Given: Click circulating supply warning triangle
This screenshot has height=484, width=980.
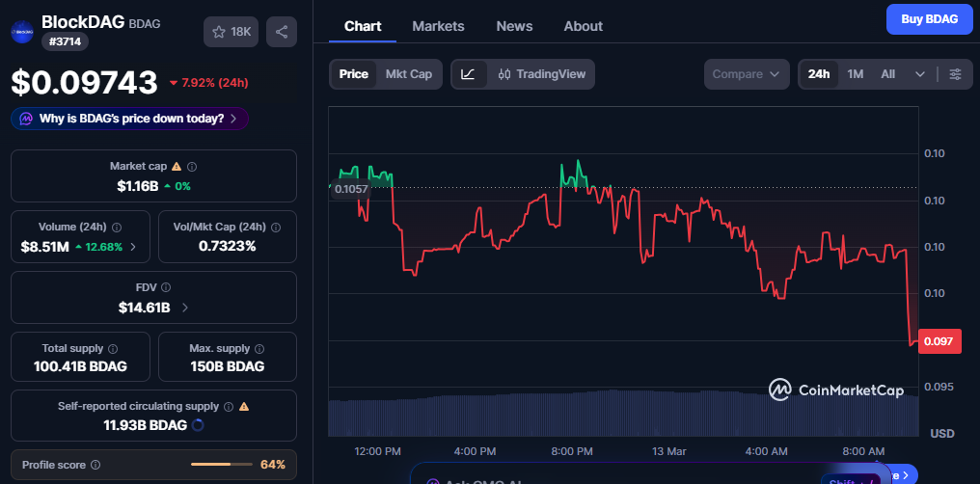Looking at the screenshot, I should click(244, 407).
